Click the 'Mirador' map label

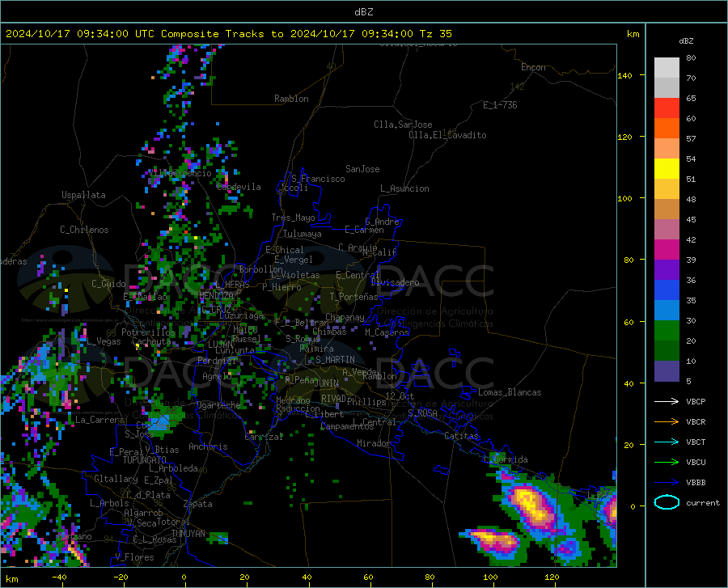(373, 443)
